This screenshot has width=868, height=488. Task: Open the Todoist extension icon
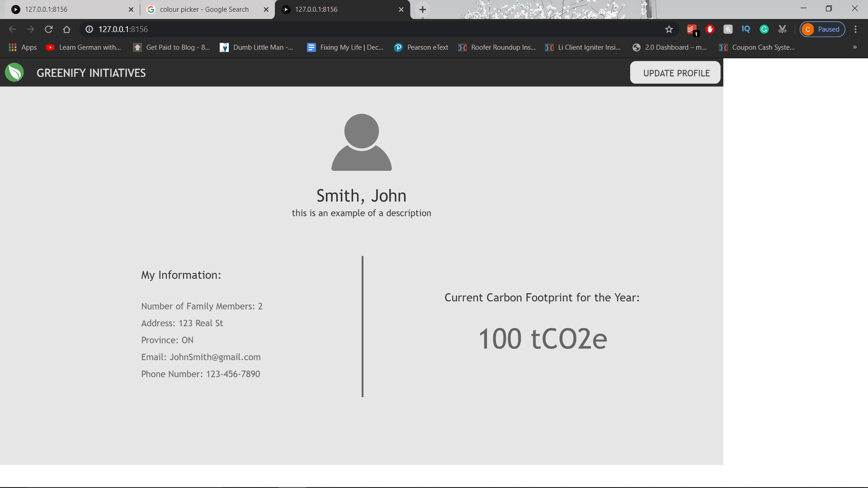pyautogui.click(x=692, y=29)
